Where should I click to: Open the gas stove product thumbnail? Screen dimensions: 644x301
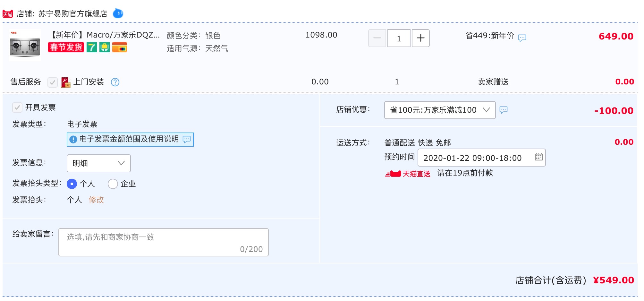point(25,45)
